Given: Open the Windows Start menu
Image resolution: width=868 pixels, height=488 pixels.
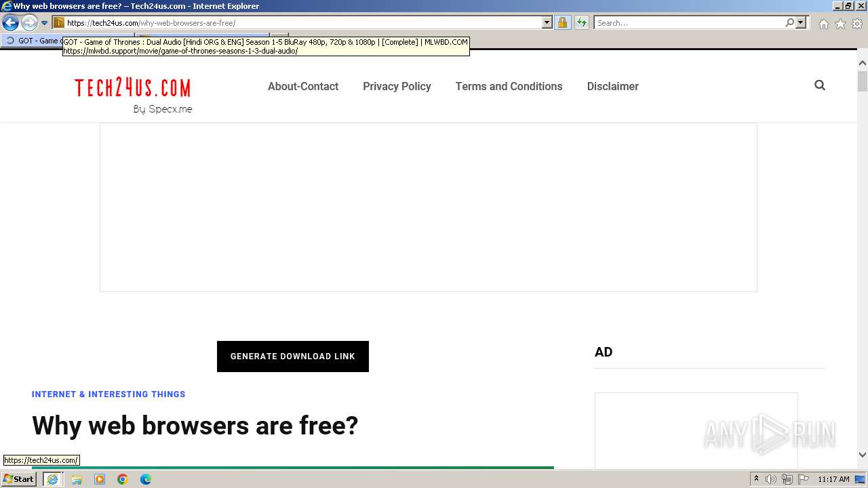Looking at the screenshot, I should (x=18, y=479).
